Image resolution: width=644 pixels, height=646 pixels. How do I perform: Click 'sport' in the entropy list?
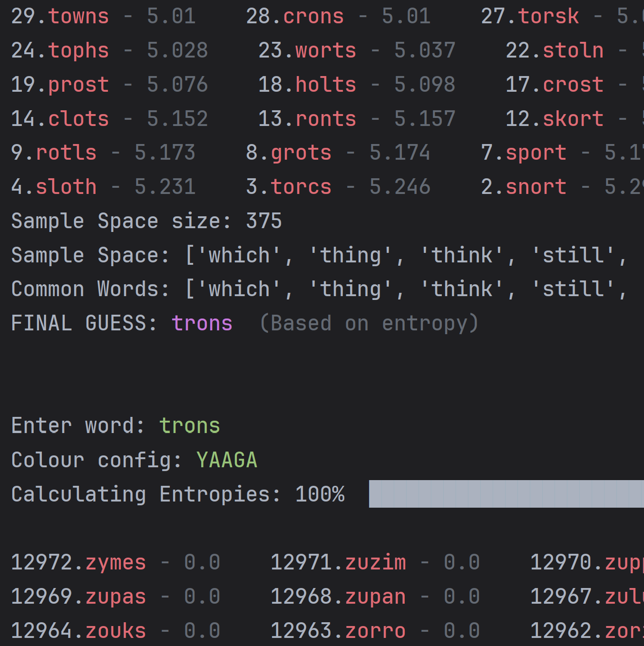pyautogui.click(x=536, y=153)
